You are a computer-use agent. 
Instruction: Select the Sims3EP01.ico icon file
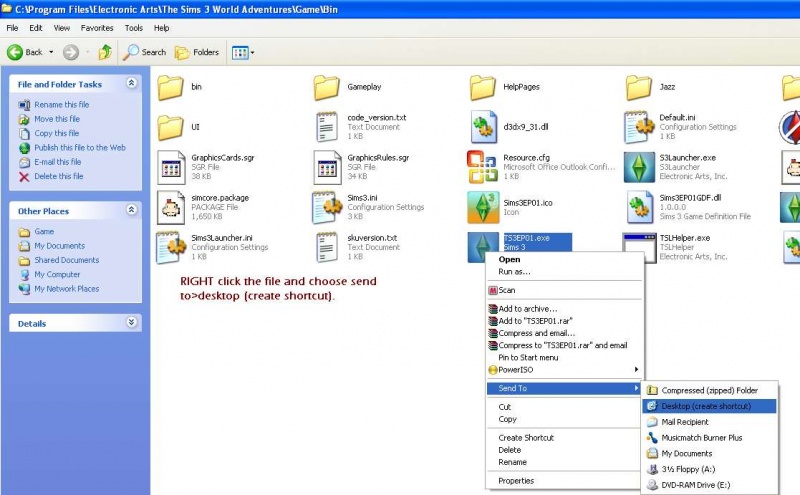pos(483,207)
